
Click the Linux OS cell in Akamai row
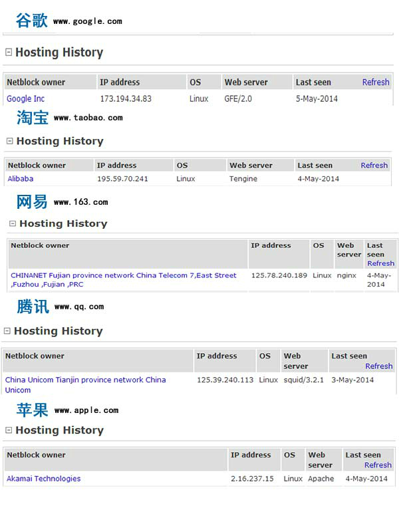tap(293, 479)
